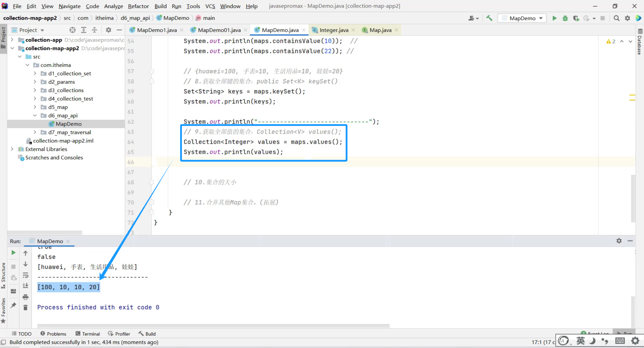
Task: Click the Print icon in Run console
Action: pyautogui.click(x=26, y=297)
